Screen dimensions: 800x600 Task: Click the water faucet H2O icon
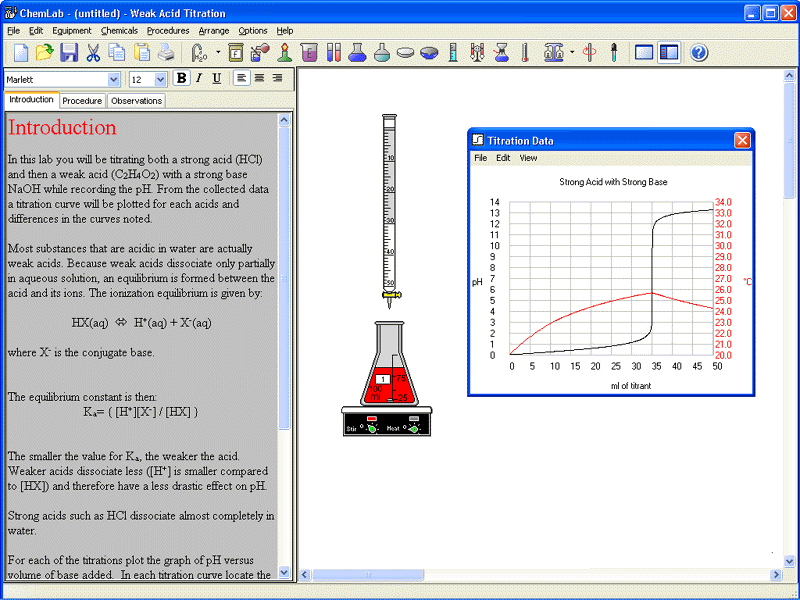coord(198,53)
